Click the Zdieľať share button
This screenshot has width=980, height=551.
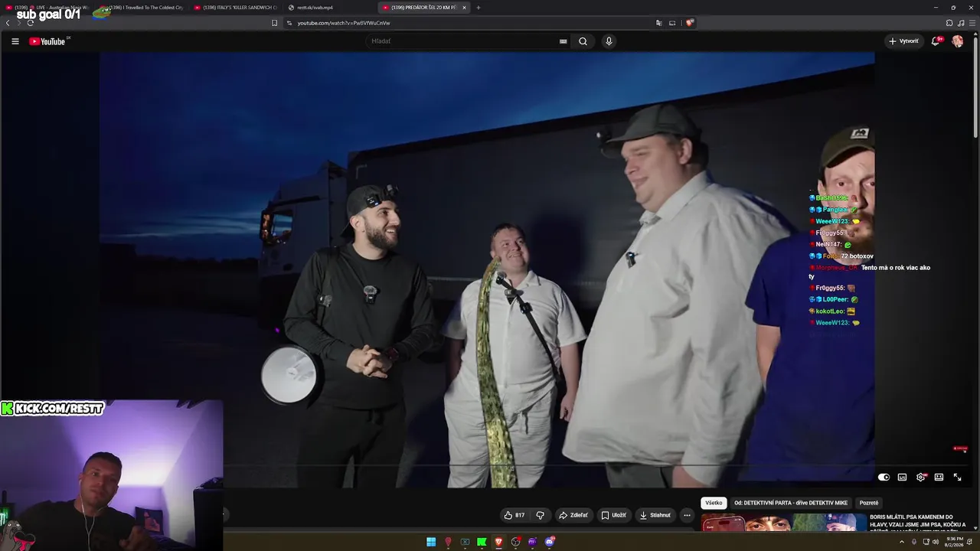573,515
